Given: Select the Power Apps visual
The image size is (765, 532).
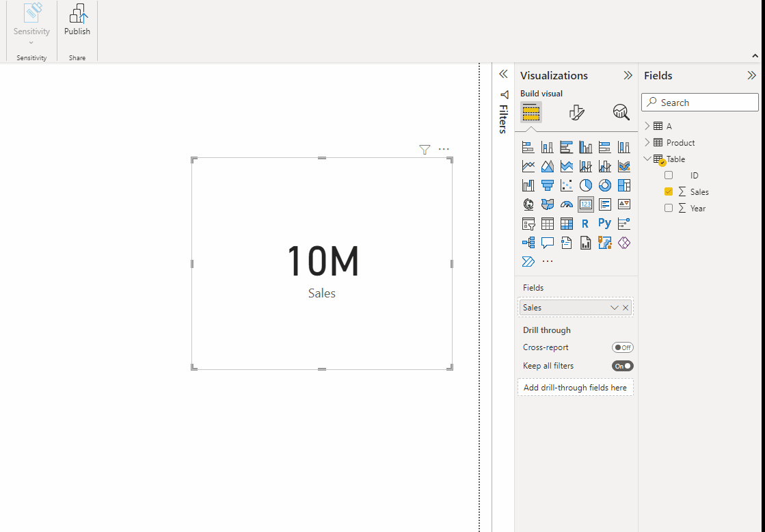Looking at the screenshot, I should click(624, 243).
